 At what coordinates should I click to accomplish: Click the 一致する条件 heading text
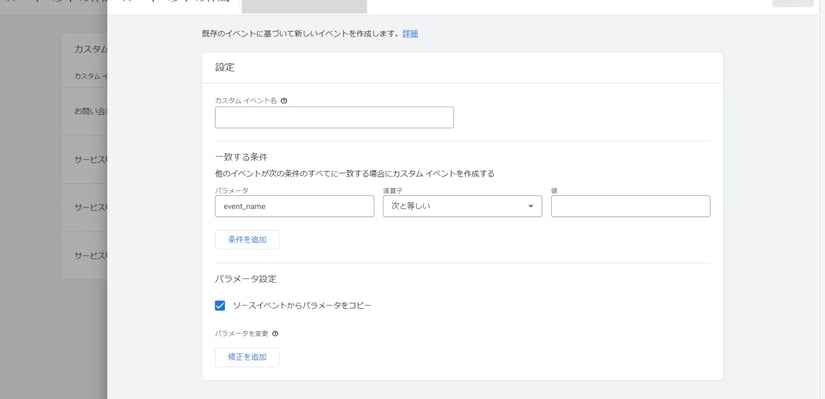(242, 157)
